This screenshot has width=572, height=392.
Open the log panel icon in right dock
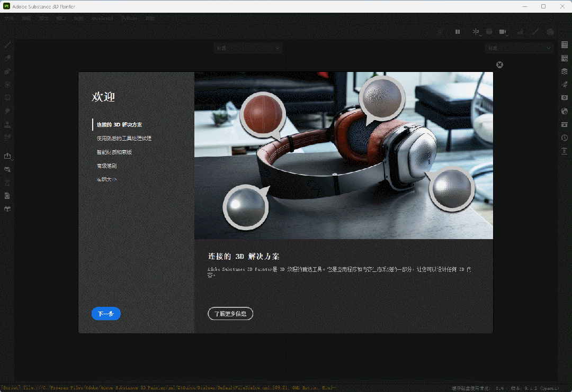[x=565, y=151]
